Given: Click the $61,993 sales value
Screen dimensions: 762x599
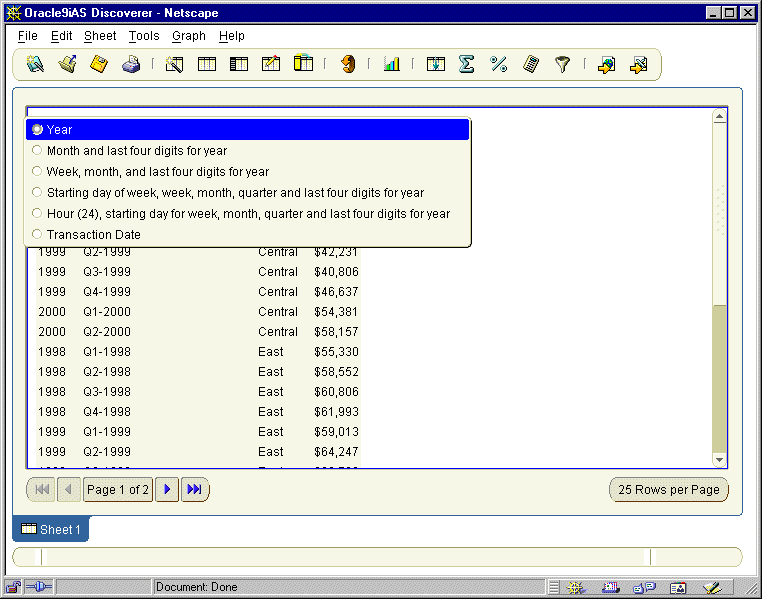Looking at the screenshot, I should point(336,411).
